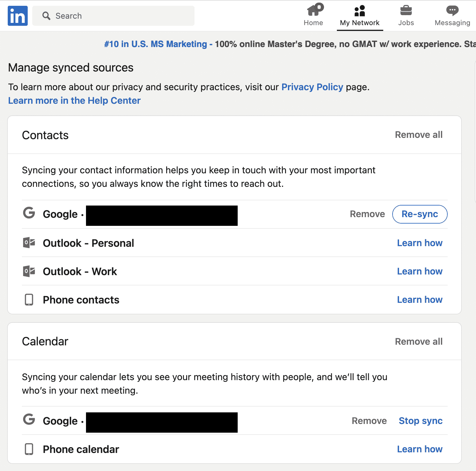This screenshot has height=471, width=476.
Task: Click the Phone calendar device icon
Action: click(29, 449)
